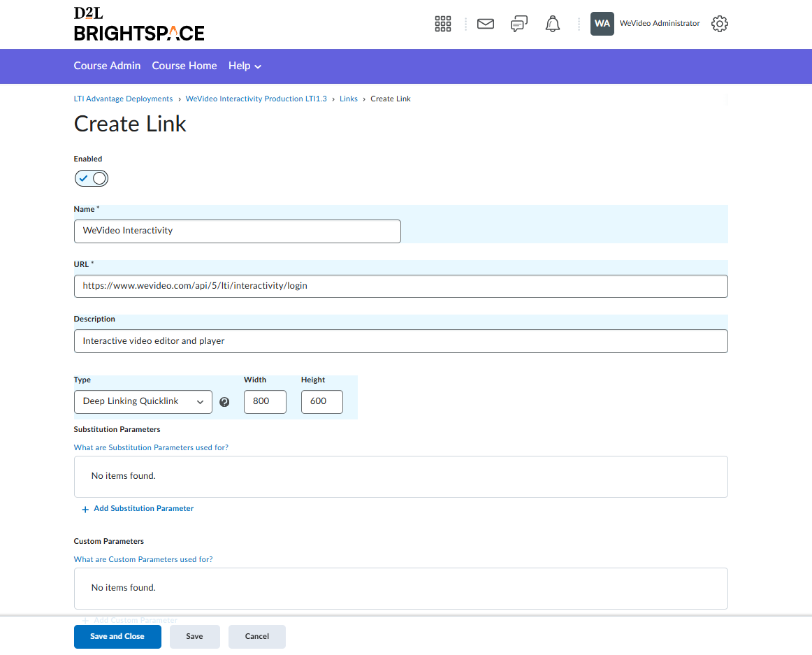Click the Description input field
Viewport: 812px width, 655px height.
pyautogui.click(x=401, y=342)
